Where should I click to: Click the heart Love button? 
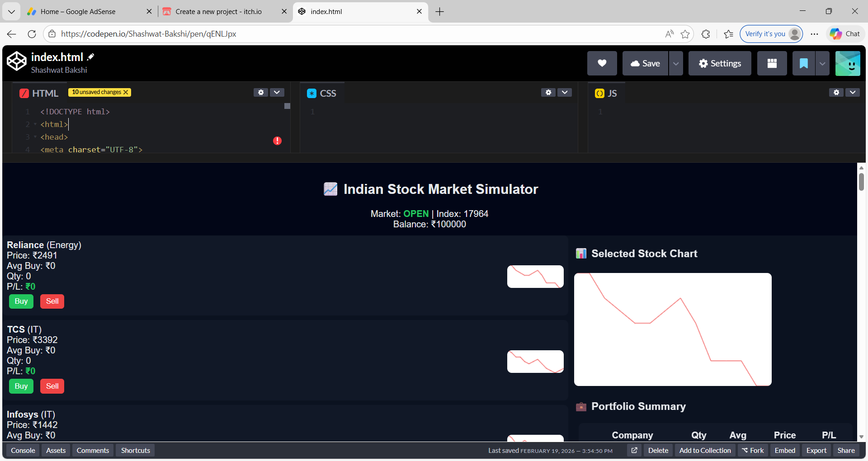(602, 63)
